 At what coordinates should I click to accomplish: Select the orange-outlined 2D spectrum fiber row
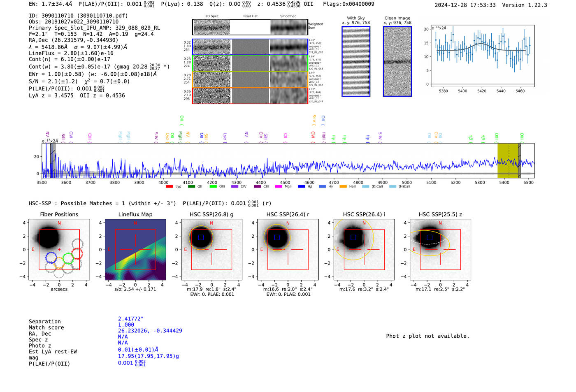click(250, 79)
